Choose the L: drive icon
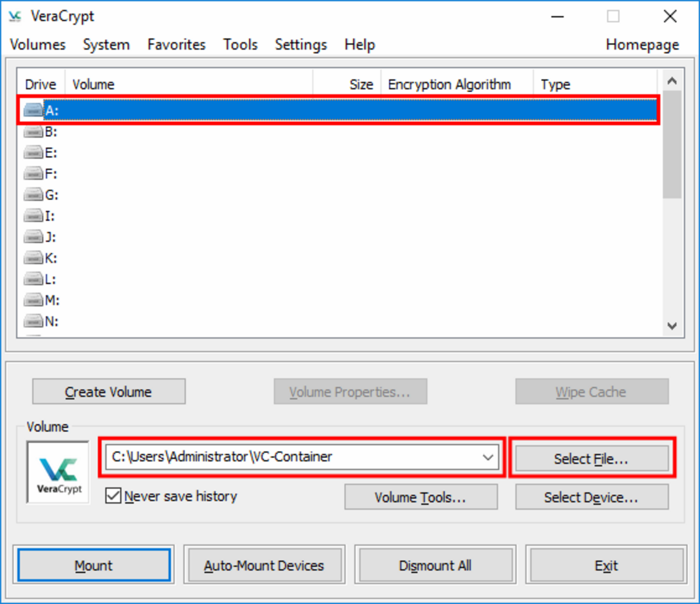Image resolution: width=700 pixels, height=604 pixels. click(34, 279)
